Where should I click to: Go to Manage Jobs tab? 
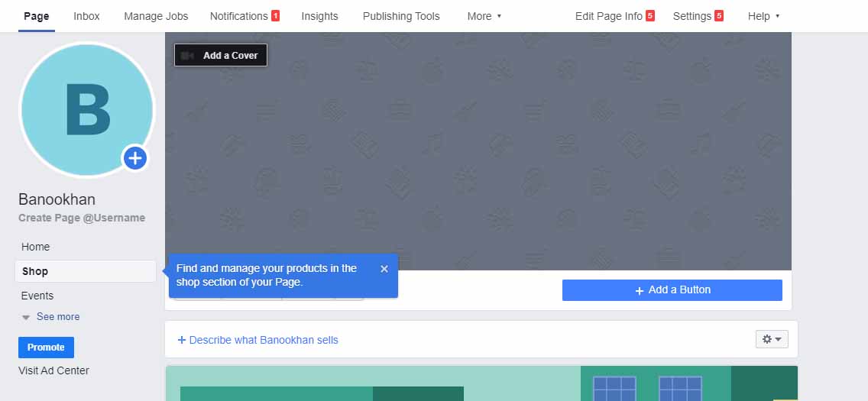(x=156, y=16)
